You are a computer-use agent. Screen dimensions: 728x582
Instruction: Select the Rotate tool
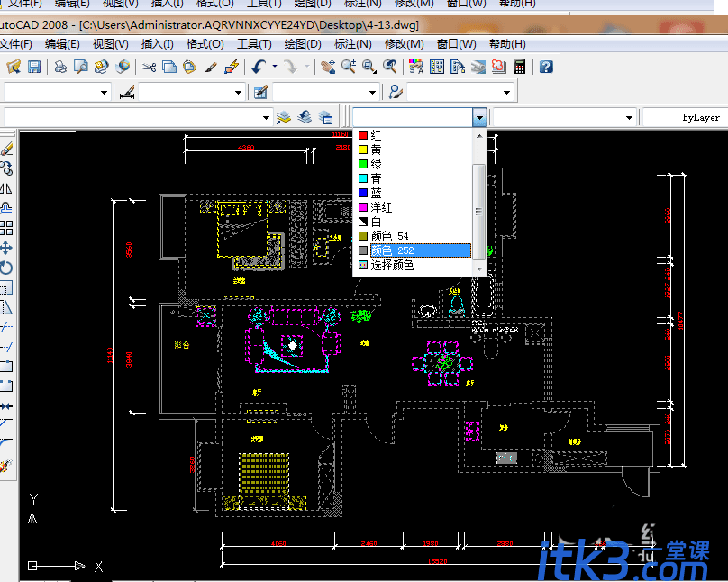[6, 268]
